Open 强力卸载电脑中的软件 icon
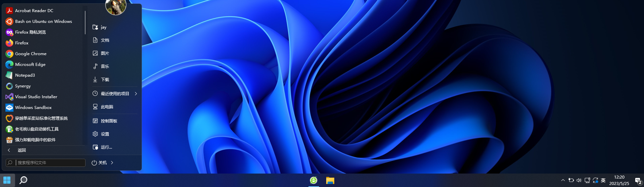Image resolution: width=644 pixels, height=187 pixels. point(9,140)
